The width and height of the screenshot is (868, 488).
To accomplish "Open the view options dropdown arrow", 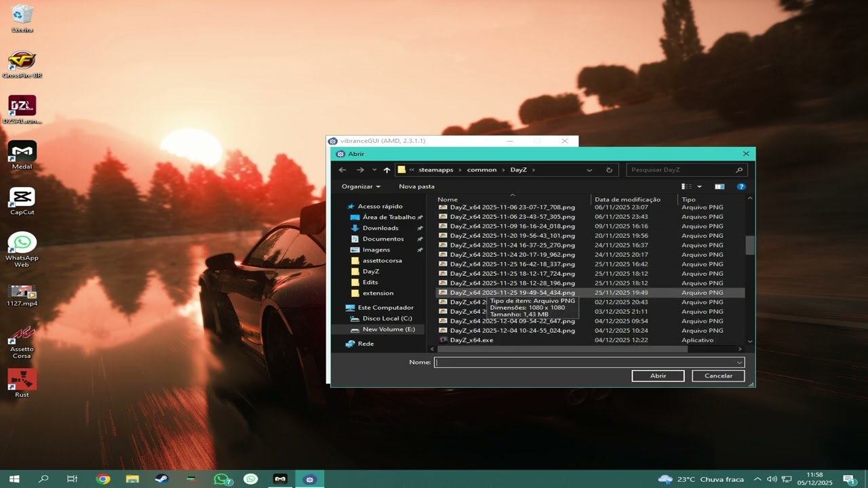I will click(x=699, y=186).
